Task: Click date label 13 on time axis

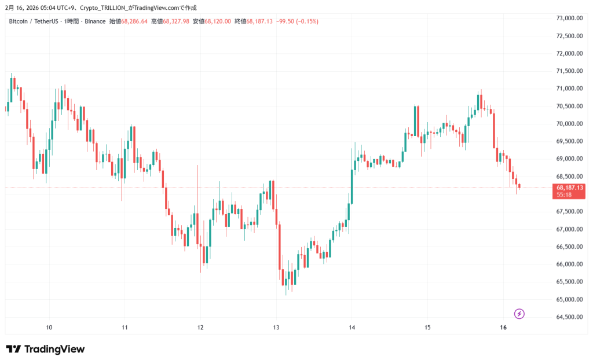Action: [x=276, y=328]
